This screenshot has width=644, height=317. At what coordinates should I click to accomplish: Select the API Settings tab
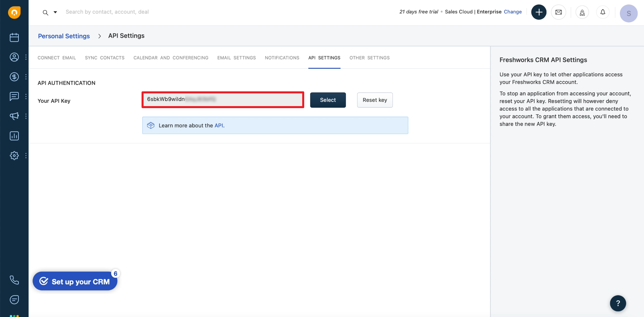pyautogui.click(x=324, y=58)
